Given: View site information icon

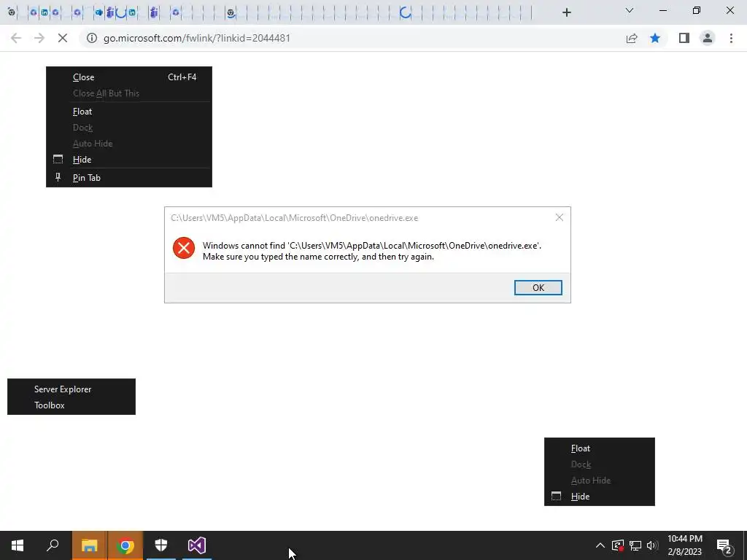Looking at the screenshot, I should (x=91, y=38).
